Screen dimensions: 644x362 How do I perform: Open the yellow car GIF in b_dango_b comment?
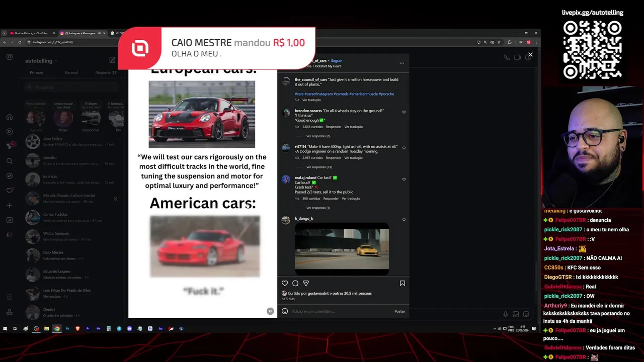coord(342,249)
